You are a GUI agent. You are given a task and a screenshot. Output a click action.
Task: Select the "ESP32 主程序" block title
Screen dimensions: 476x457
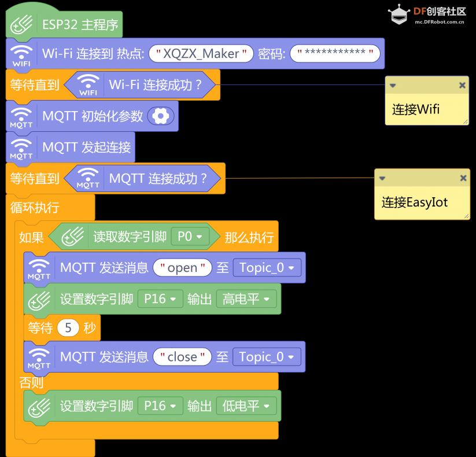pyautogui.click(x=80, y=25)
